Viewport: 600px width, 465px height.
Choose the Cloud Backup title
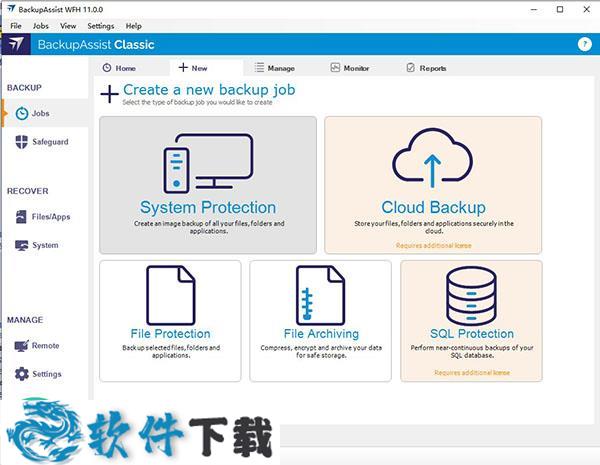(x=433, y=207)
